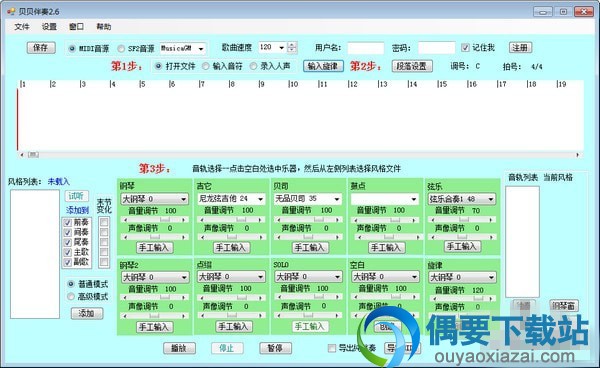Open the 贝司 track 无品贝司 dropdown
Image resolution: width=600 pixels, height=368 pixels.
[x=308, y=199]
